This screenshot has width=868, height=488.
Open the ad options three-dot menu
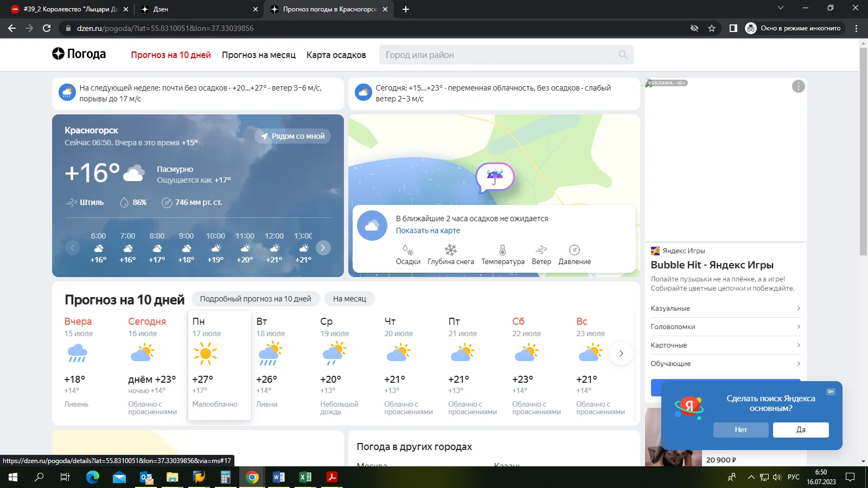tap(798, 86)
